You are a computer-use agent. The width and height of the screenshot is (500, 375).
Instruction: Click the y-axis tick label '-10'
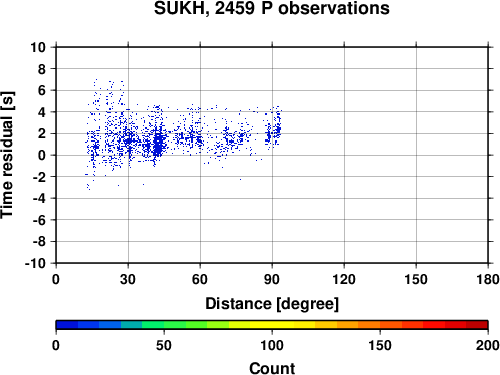pyautogui.click(x=35, y=263)
